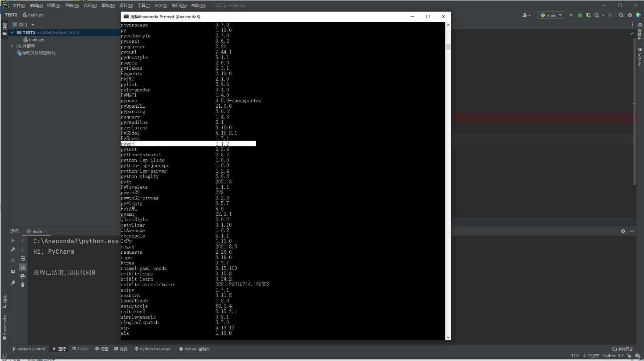Open the main run configuration dropdown

(550, 15)
